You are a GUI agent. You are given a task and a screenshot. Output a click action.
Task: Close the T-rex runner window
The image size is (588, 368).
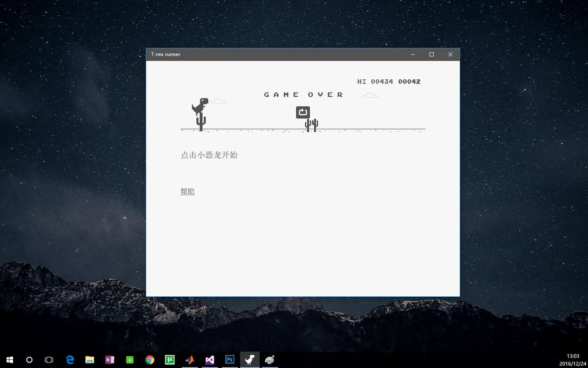coord(450,55)
